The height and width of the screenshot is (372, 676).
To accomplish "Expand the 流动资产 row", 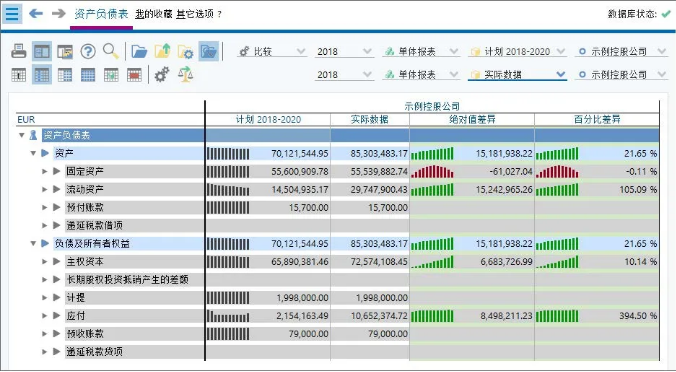I will (44, 189).
